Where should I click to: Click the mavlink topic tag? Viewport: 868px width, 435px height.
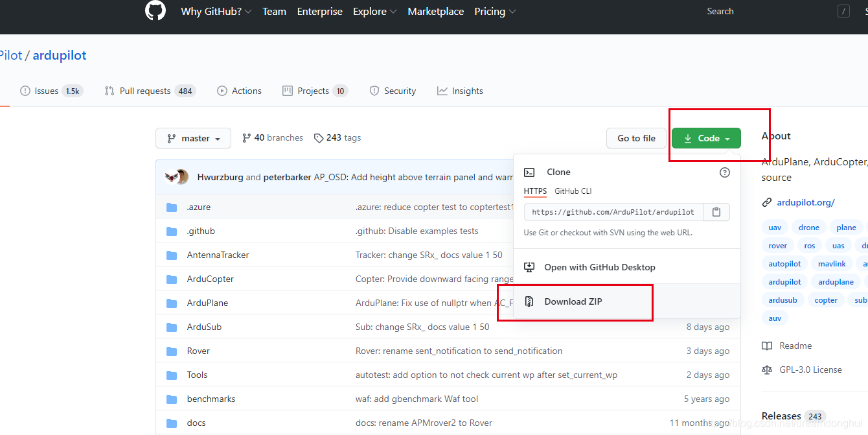[x=832, y=264]
